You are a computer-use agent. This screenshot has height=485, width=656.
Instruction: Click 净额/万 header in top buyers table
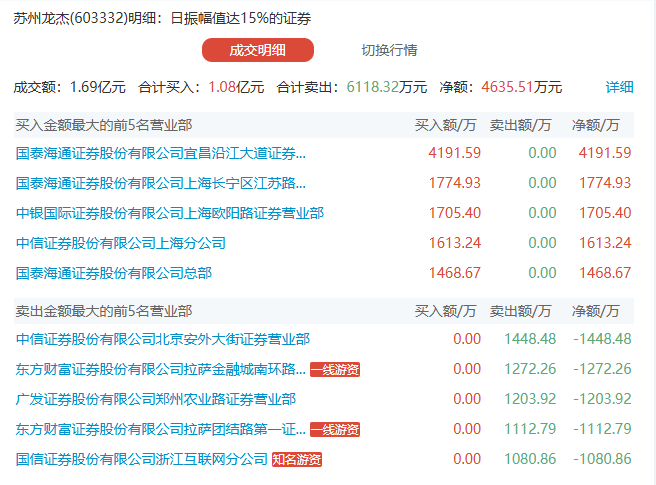596,125
